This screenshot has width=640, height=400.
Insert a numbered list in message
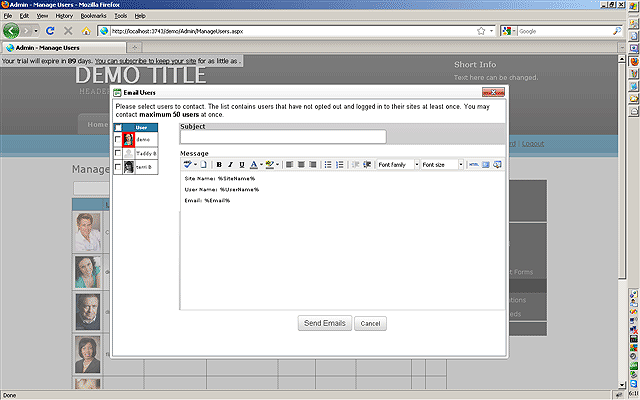pyautogui.click(x=340, y=164)
